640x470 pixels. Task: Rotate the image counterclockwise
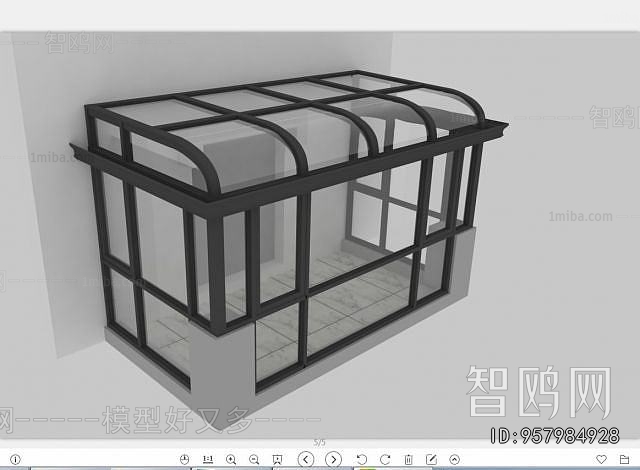[x=362, y=459]
